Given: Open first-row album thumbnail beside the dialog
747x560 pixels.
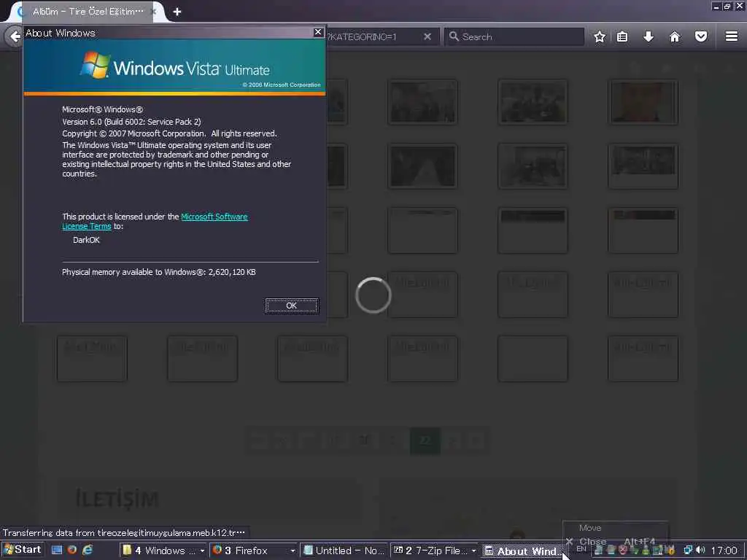Looking at the screenshot, I should click(x=337, y=102).
